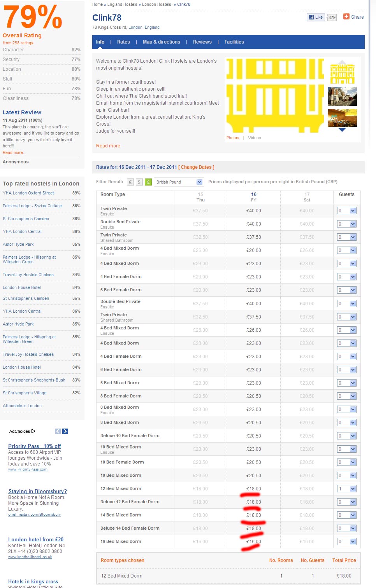Open Guests dropdown for 14 Bed Mixed Dorm
This screenshot has height=588, width=376.
pyautogui.click(x=347, y=515)
